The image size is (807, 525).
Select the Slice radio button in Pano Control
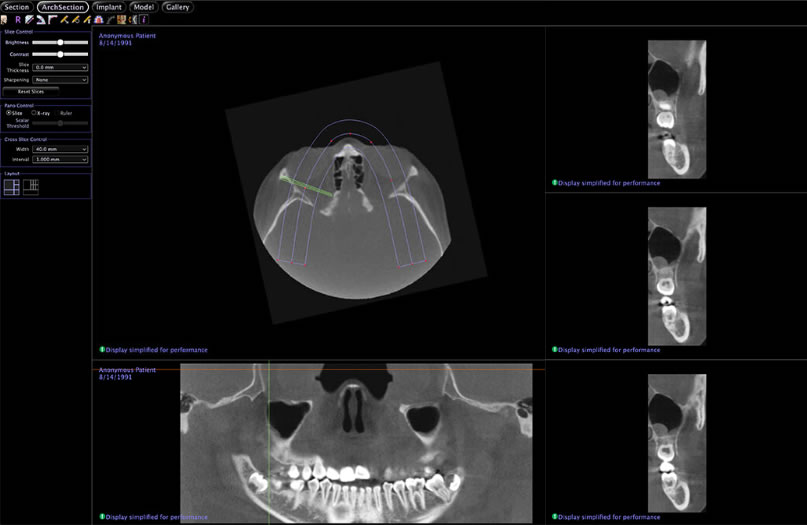pyautogui.click(x=9, y=113)
